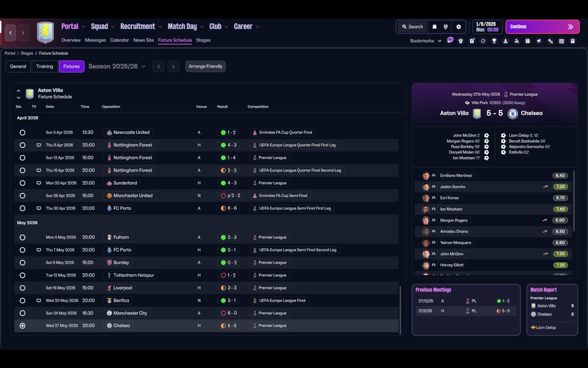Open the Season 2025/26 dropdown

tap(117, 66)
